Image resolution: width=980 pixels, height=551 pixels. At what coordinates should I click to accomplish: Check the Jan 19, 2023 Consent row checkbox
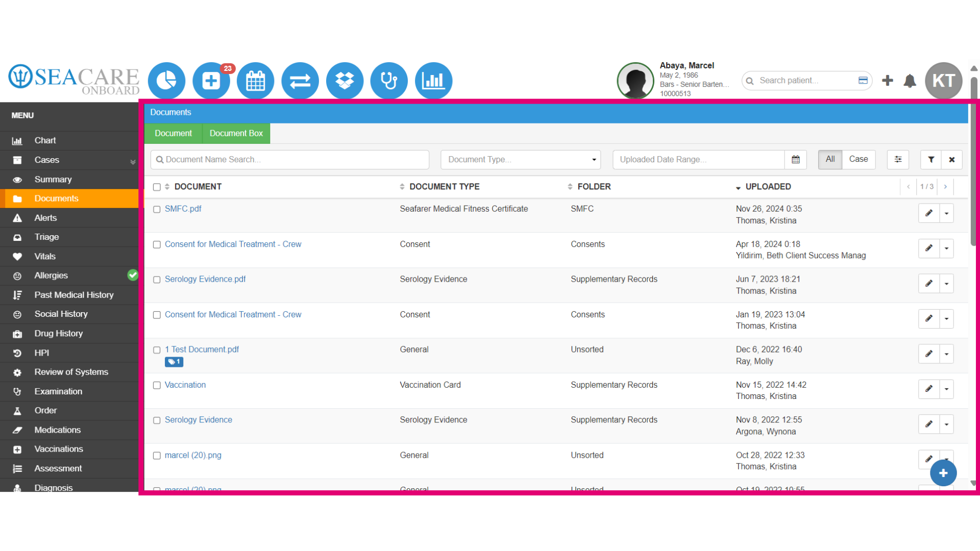click(157, 315)
